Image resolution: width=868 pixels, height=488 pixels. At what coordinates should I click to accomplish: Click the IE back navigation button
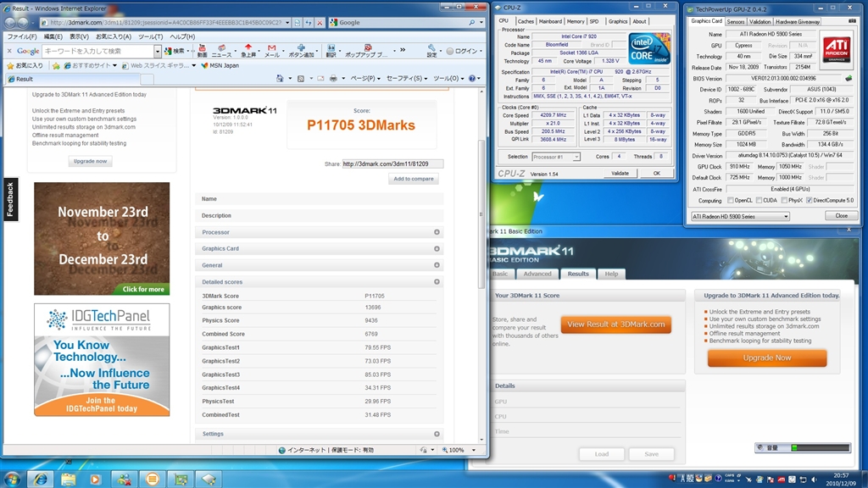[x=9, y=23]
